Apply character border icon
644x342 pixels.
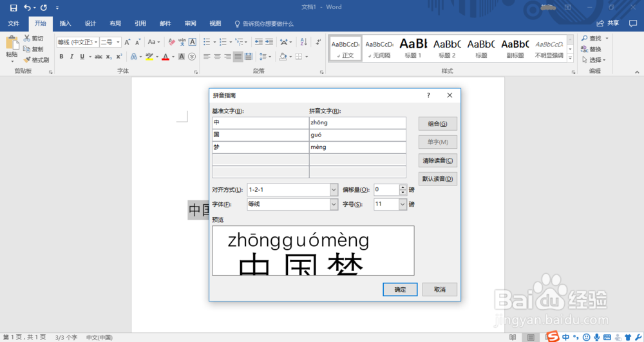coord(192,42)
